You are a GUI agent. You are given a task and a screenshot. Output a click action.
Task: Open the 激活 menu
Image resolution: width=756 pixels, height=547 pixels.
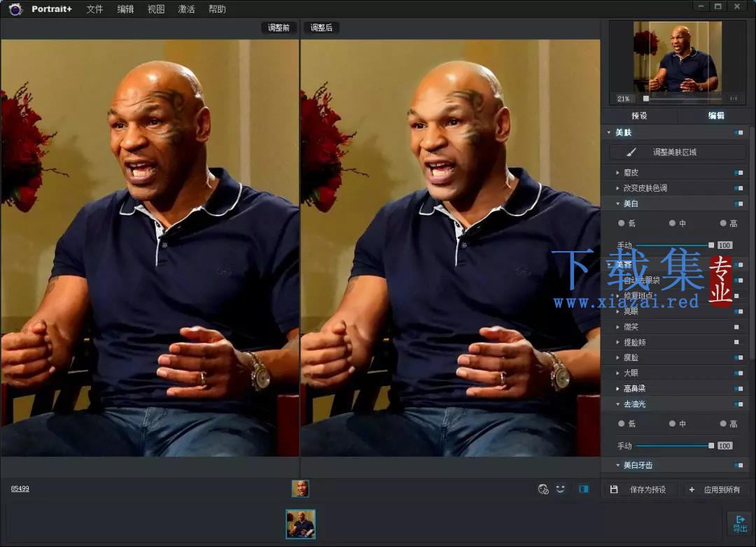click(187, 9)
